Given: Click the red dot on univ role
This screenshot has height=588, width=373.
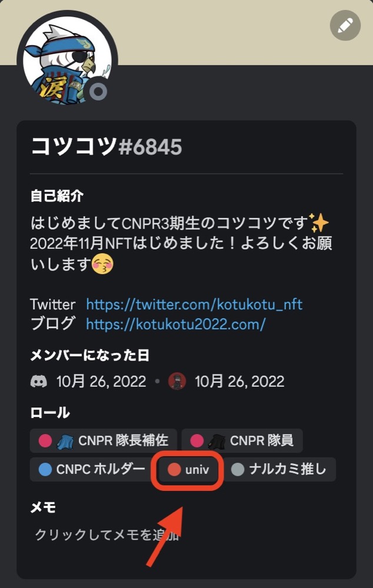Looking at the screenshot, I should click(x=174, y=469).
